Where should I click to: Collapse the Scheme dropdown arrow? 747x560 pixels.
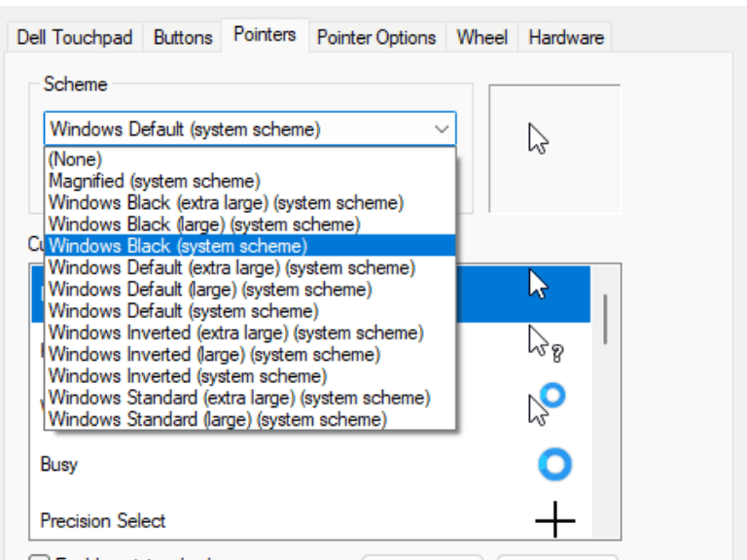(442, 129)
